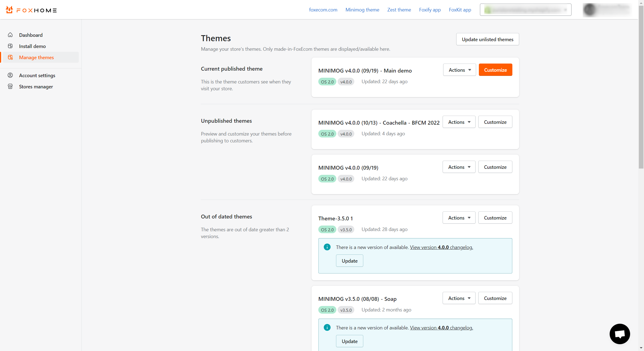Click 'Updated: 2 months ago' text
644x351 pixels.
tap(386, 310)
